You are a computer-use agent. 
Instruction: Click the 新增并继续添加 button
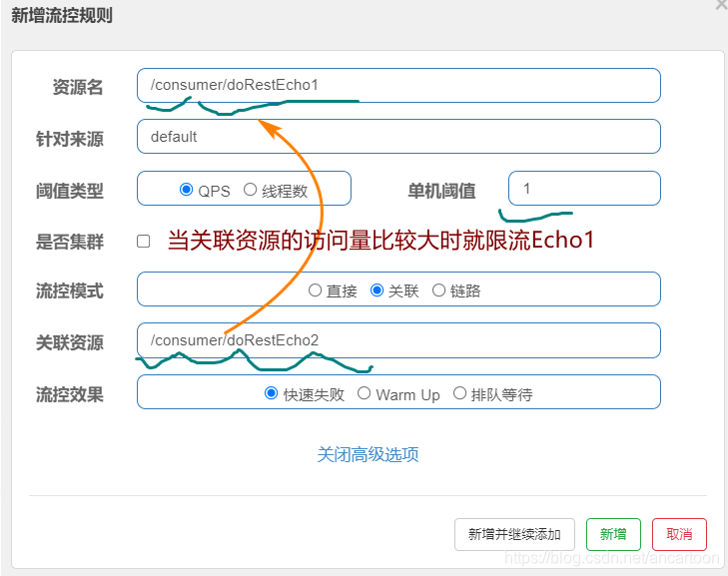point(514,534)
